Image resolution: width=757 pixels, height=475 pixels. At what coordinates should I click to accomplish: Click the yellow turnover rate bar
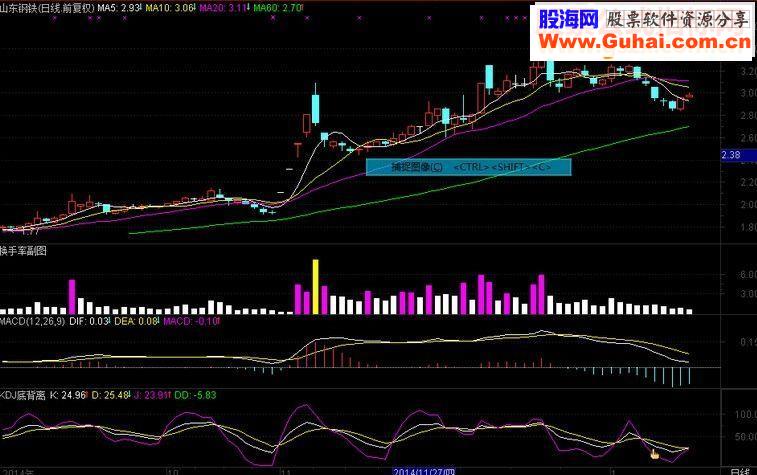pyautogui.click(x=316, y=287)
